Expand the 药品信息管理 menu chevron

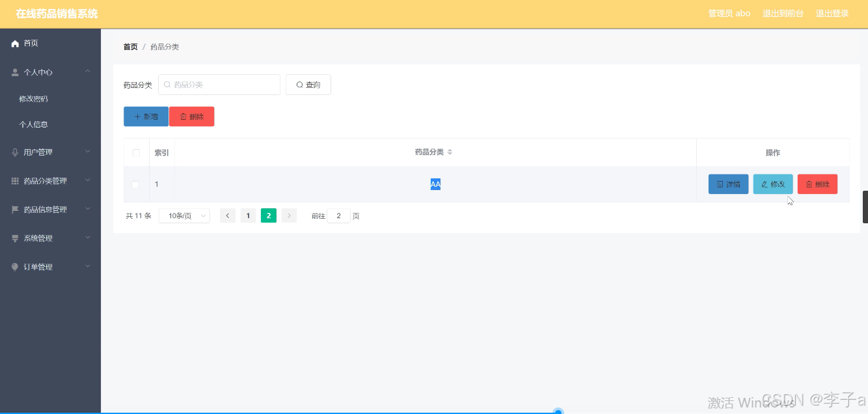coord(88,209)
